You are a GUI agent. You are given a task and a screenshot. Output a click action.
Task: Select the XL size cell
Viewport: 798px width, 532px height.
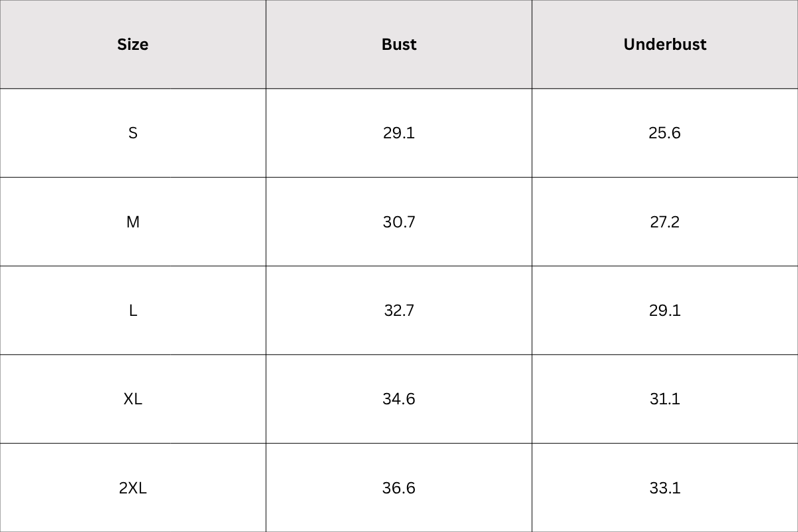133,399
